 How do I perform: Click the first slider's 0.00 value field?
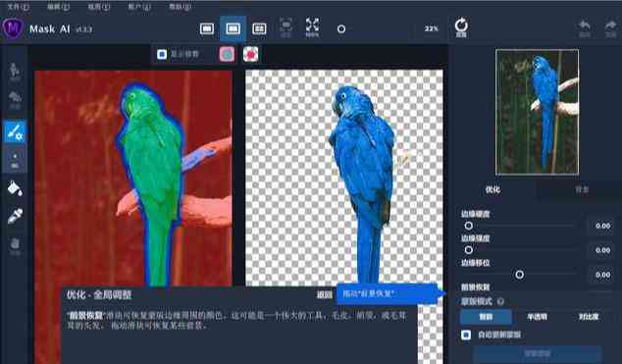(x=602, y=226)
